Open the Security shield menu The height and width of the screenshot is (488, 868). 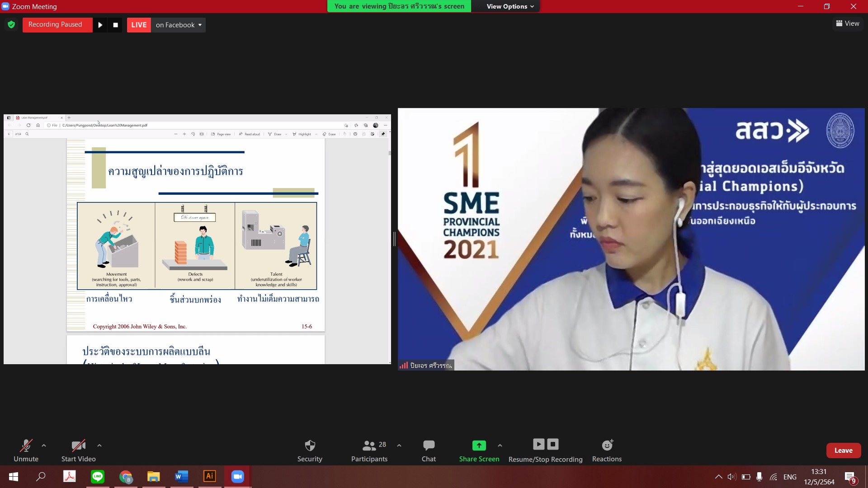310,450
